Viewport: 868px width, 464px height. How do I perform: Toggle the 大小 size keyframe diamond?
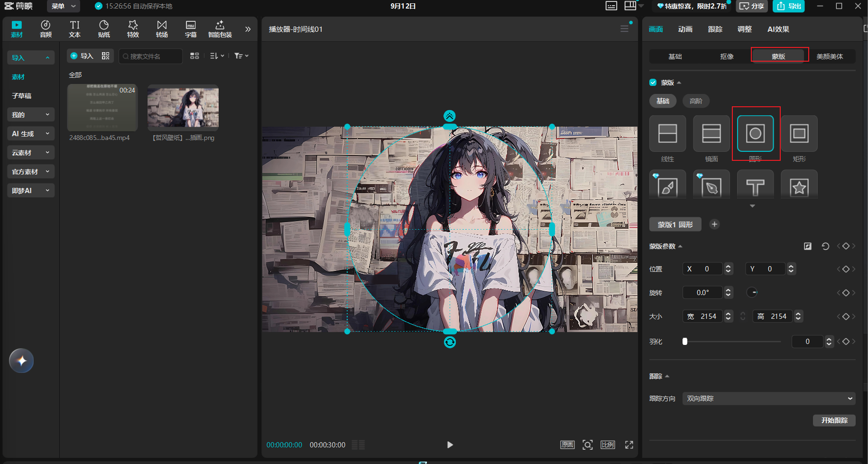[x=846, y=316]
